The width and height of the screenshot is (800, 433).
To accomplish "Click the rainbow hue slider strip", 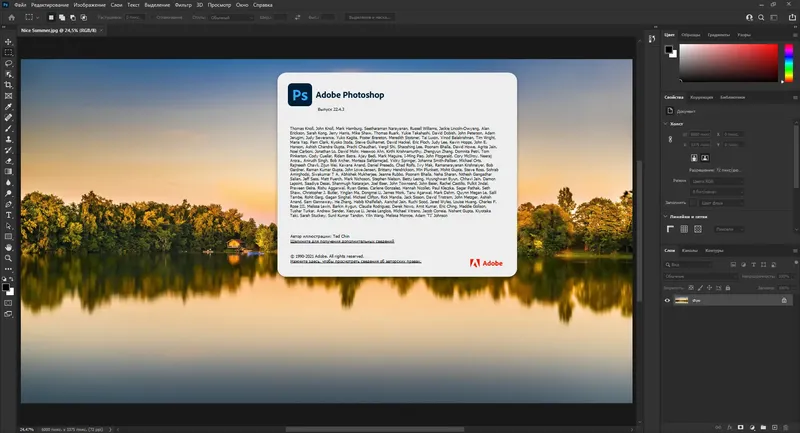I will (789, 63).
